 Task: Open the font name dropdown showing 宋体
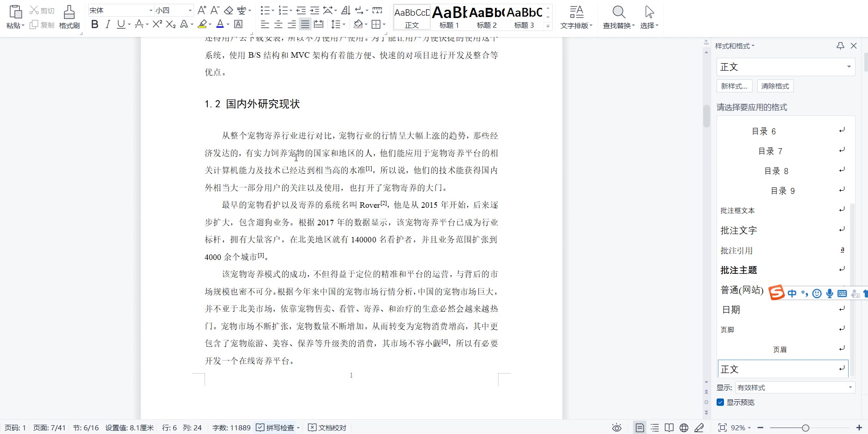pos(151,10)
